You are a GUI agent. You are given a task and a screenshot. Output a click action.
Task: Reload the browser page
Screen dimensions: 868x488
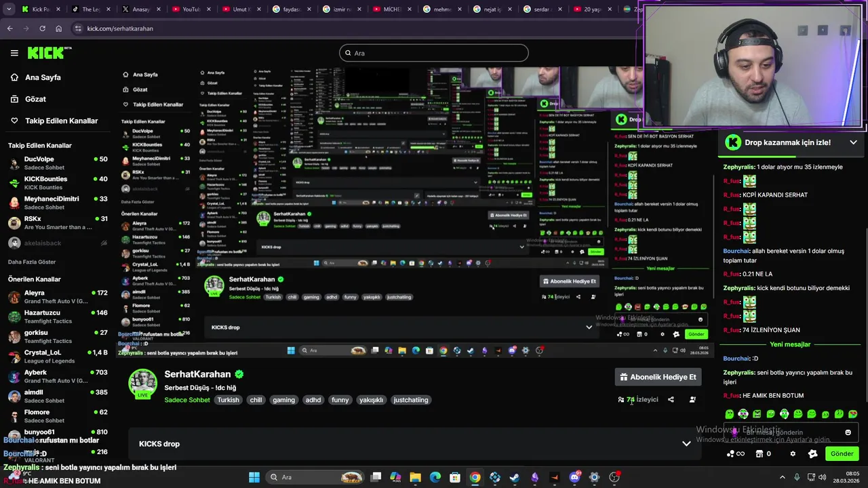tap(42, 28)
